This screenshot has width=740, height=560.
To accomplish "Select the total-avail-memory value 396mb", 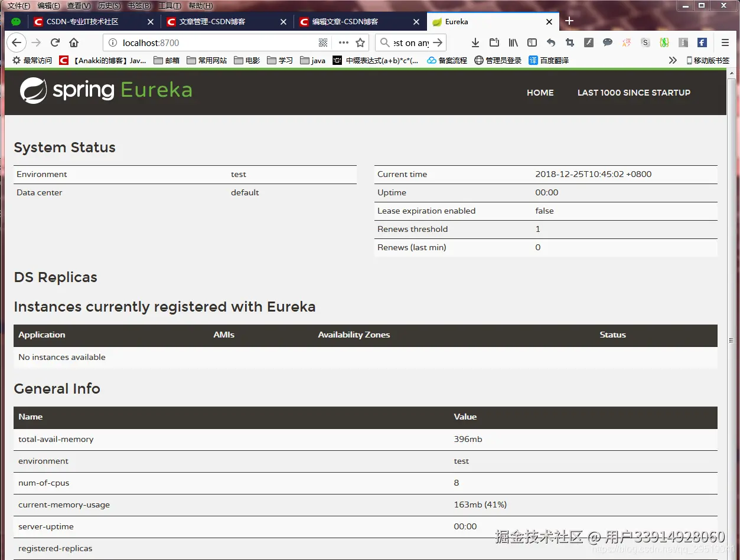I will pyautogui.click(x=468, y=439).
